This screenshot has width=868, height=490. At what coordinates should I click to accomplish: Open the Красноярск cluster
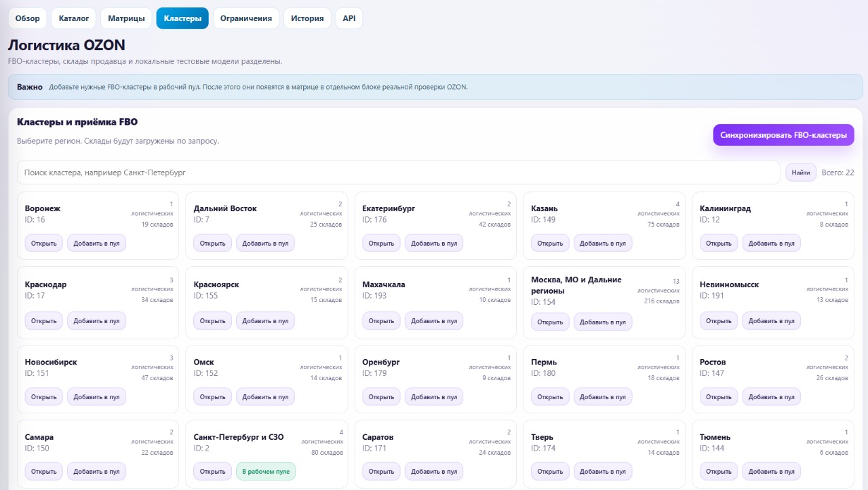click(x=213, y=321)
